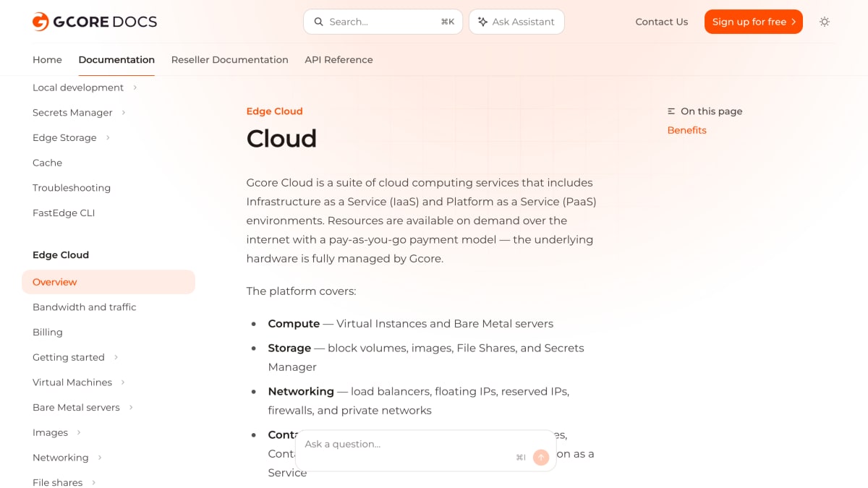Viewport: 868px width, 488px height.
Task: Open the Contact Us link
Action: 662,22
